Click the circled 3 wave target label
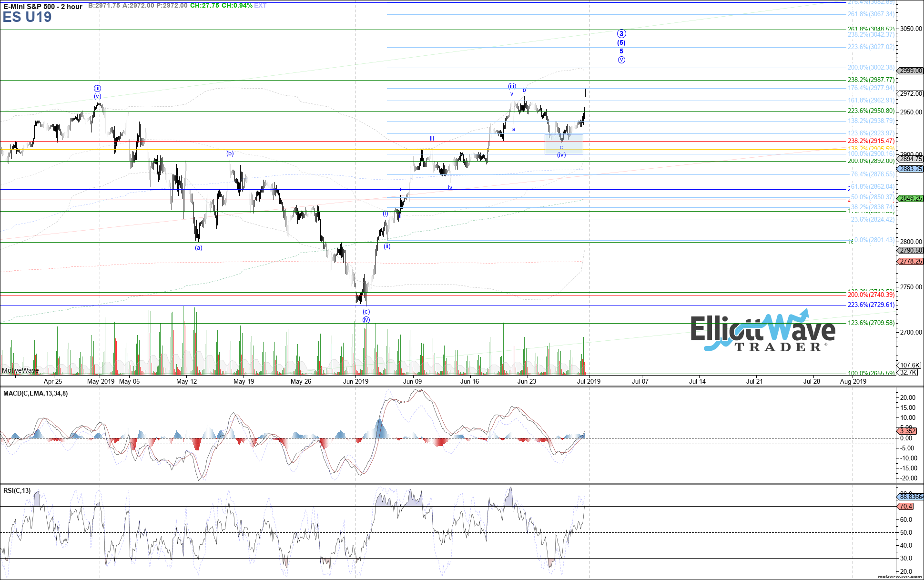The width and height of the screenshot is (924, 580). pos(621,34)
